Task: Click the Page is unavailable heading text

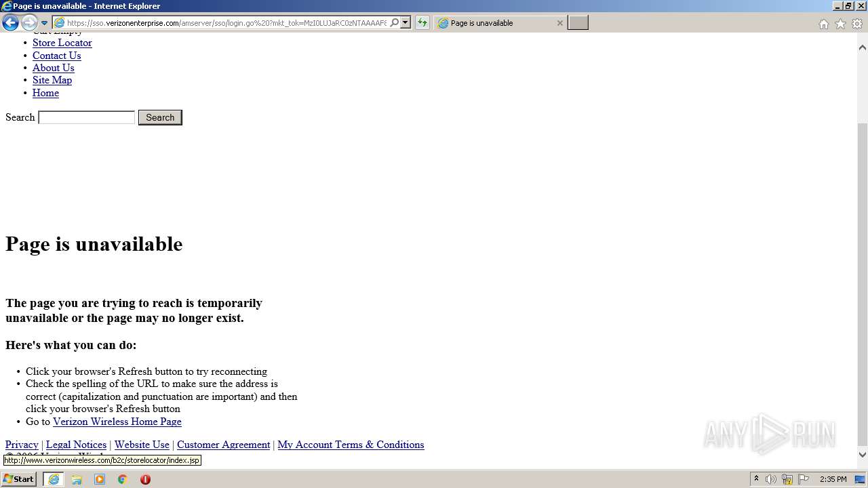Action: [94, 244]
